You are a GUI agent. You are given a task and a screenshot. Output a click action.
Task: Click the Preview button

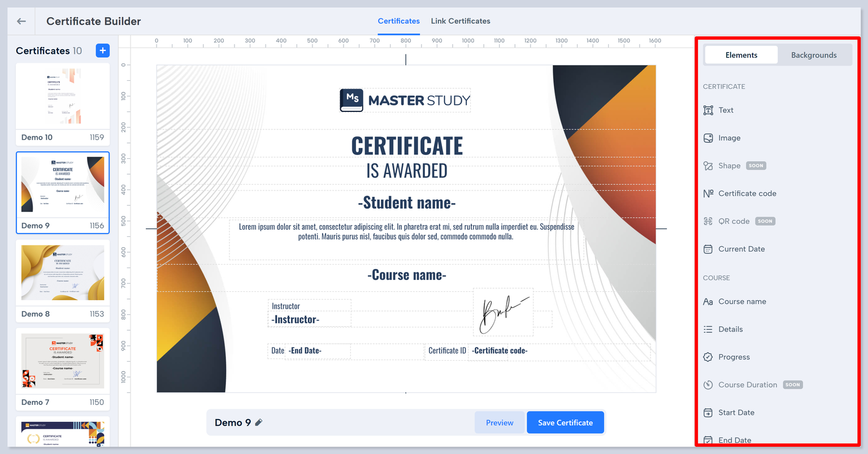[500, 422]
